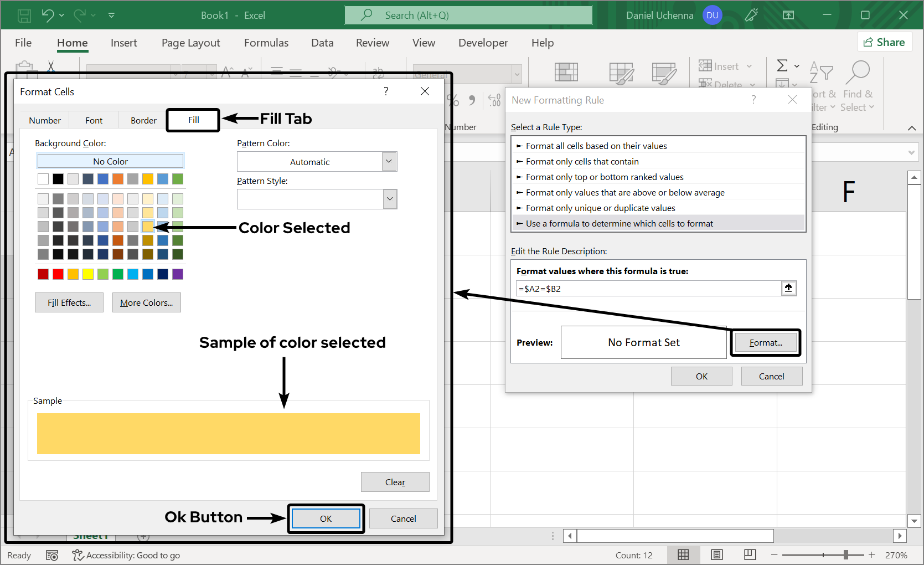Open the Formulas ribbon tab

pyautogui.click(x=266, y=43)
